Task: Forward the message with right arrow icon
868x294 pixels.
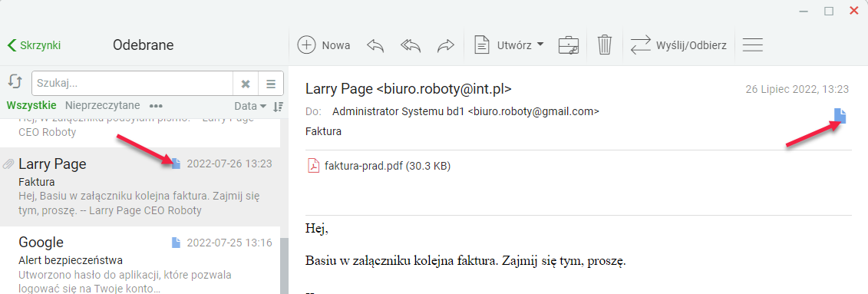Action: (x=445, y=45)
